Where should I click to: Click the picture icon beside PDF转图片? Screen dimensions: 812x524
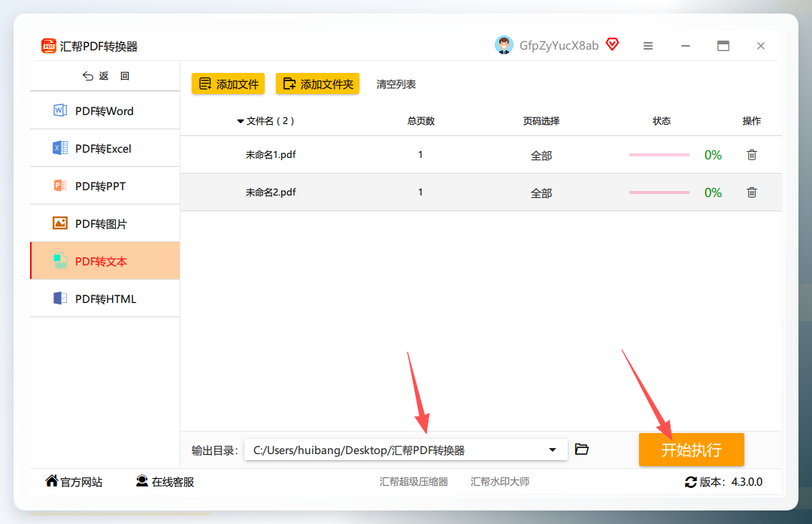[x=60, y=223]
